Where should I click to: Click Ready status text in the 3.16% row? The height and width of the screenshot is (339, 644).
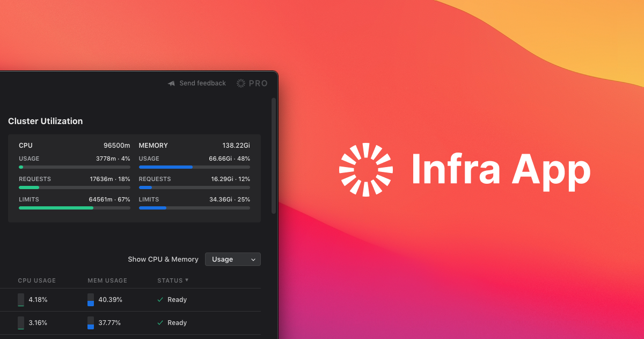coord(177,323)
